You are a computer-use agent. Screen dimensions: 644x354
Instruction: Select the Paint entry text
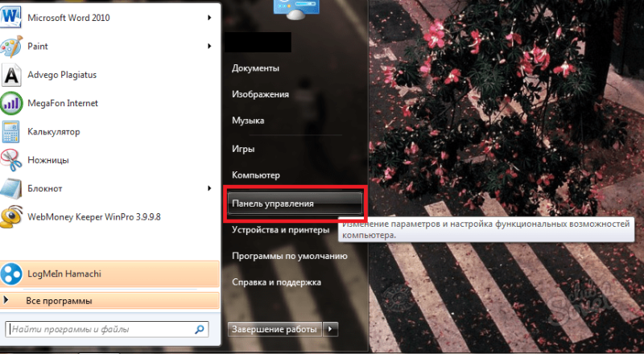[x=38, y=47]
